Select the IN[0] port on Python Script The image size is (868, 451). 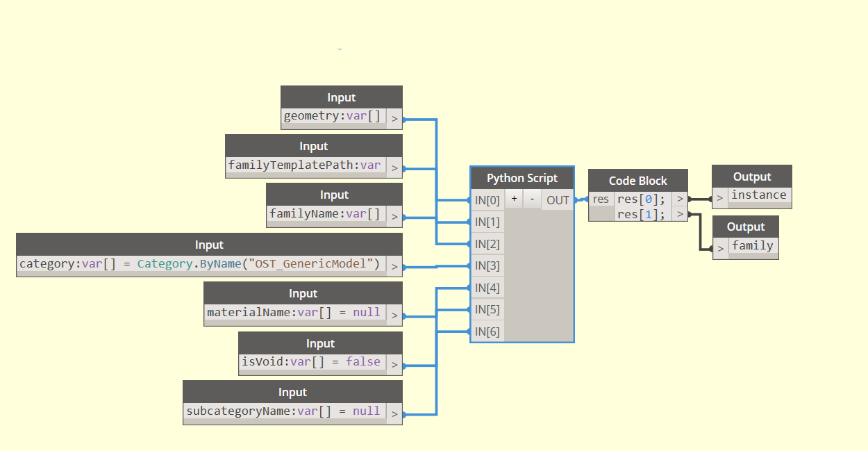click(x=487, y=200)
